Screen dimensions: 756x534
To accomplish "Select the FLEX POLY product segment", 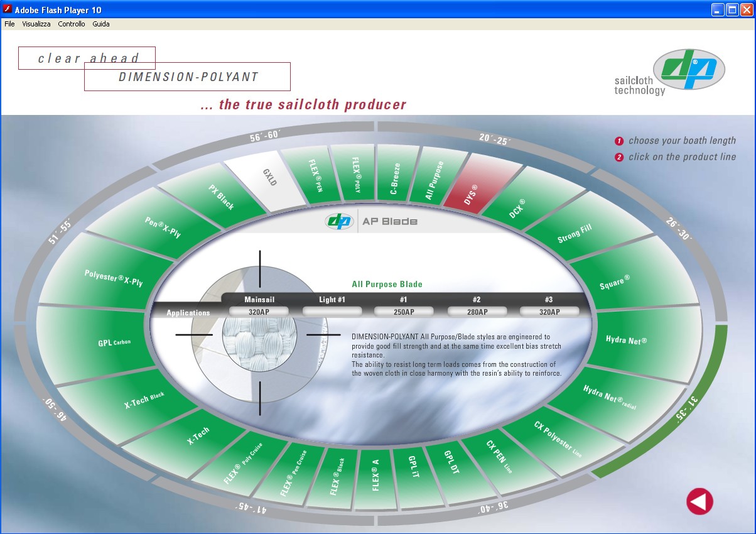I will pos(353,172).
